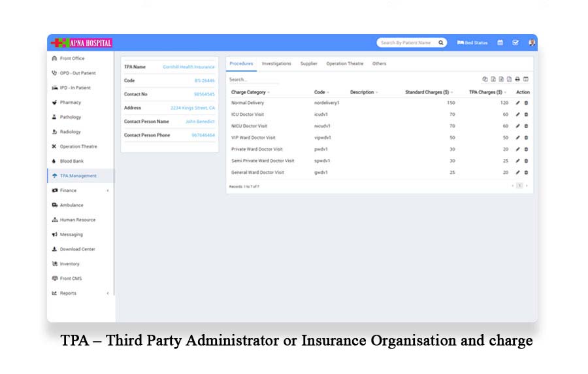
Task: Click the next page arrow in pagination
Action: pyautogui.click(x=527, y=186)
